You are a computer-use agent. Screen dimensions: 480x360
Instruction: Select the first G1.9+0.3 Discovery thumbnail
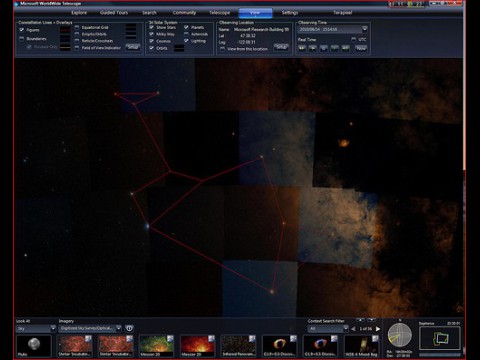click(279, 346)
